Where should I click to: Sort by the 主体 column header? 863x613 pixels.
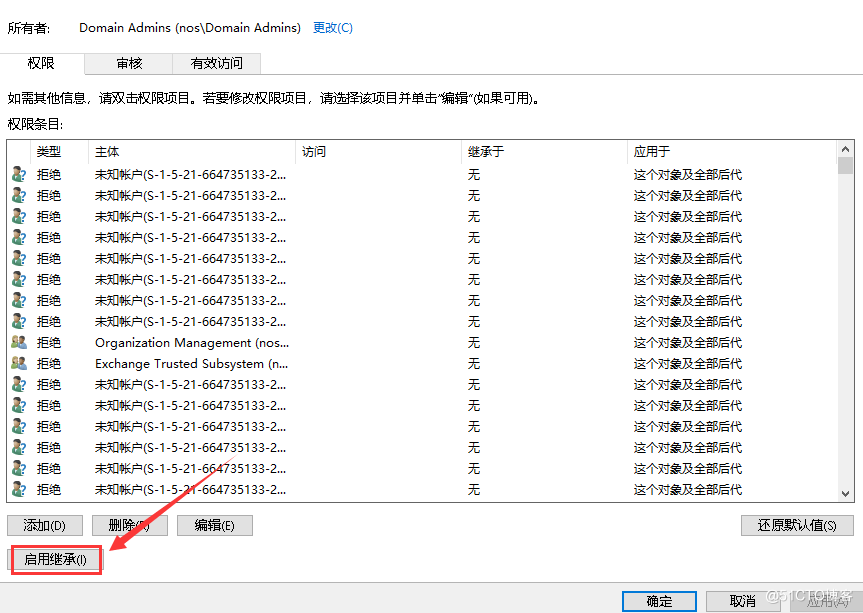[192, 152]
